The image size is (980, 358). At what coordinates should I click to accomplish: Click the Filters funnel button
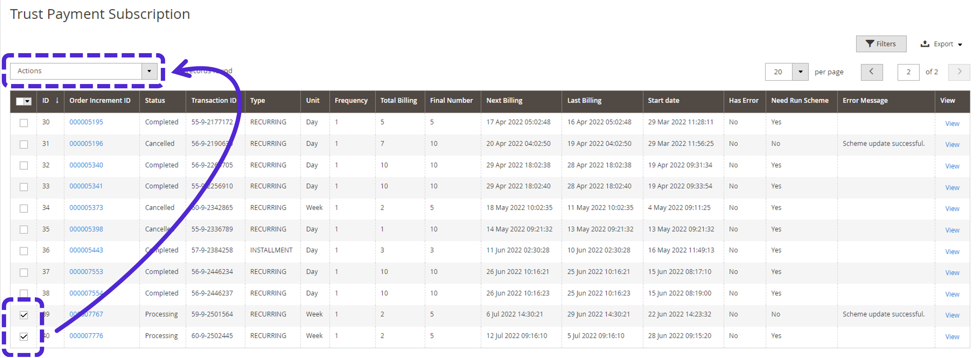880,44
